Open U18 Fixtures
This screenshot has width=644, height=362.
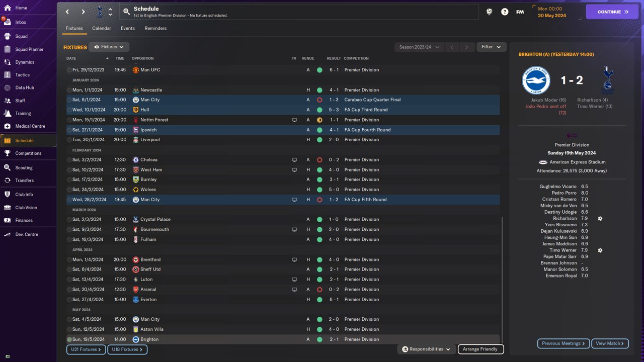127,349
